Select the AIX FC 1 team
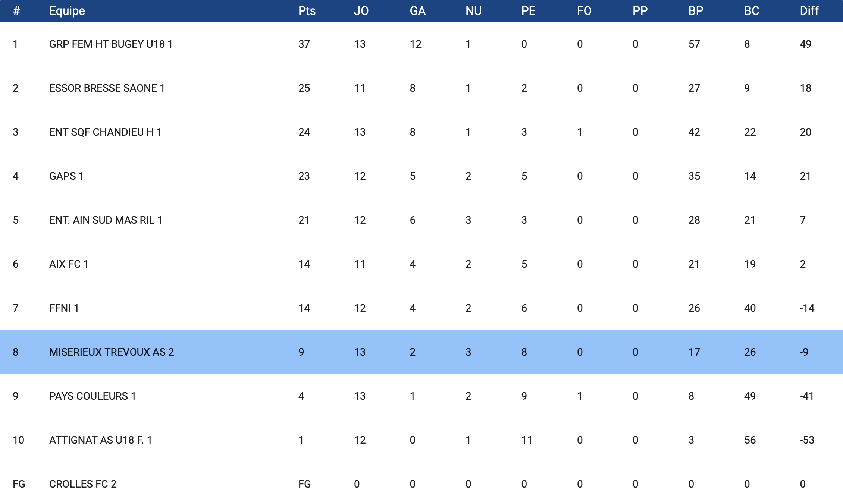The image size is (843, 504). 69,264
